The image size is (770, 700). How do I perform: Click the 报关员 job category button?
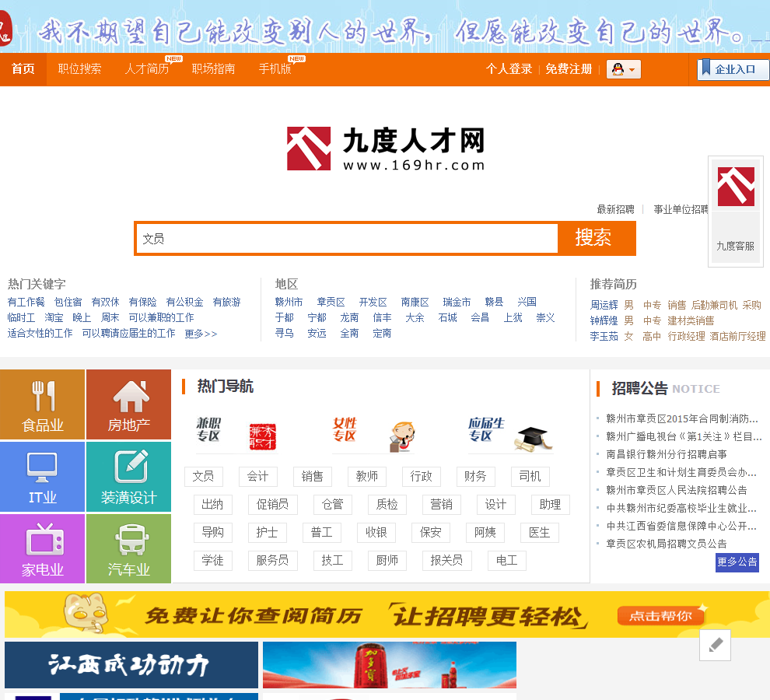coord(447,561)
